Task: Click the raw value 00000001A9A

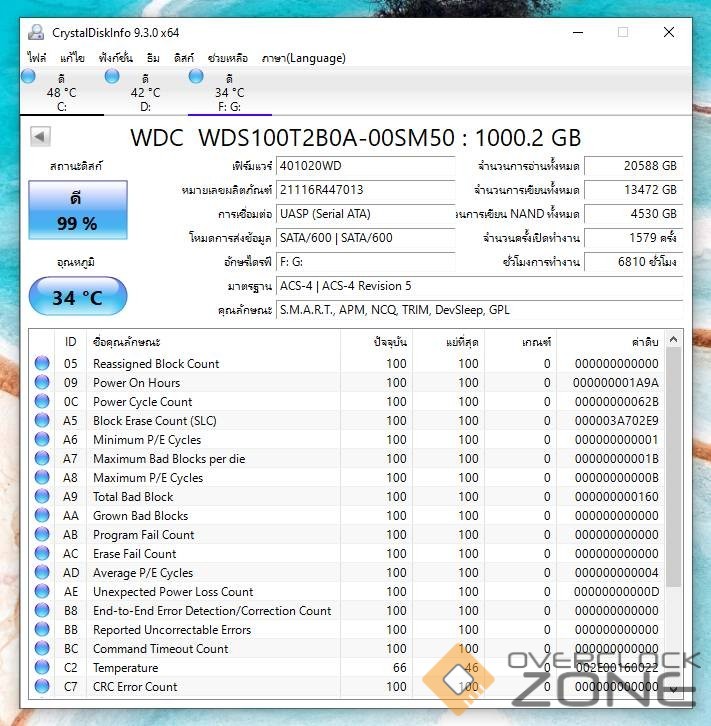Action: click(616, 382)
